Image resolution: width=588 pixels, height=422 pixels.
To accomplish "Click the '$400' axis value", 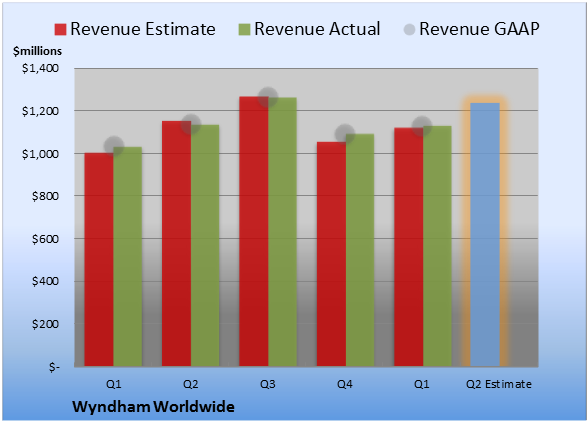I will coord(45,281).
